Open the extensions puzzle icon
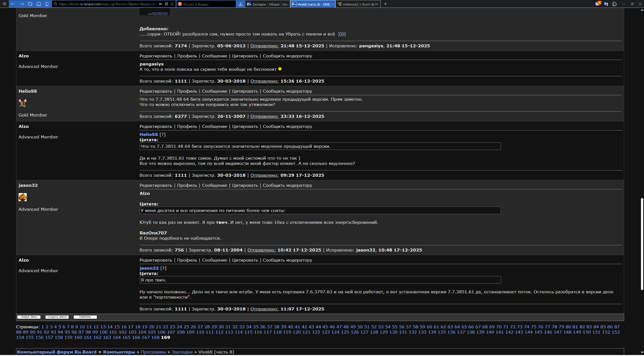The height and width of the screenshot is (356, 644). (615, 4)
